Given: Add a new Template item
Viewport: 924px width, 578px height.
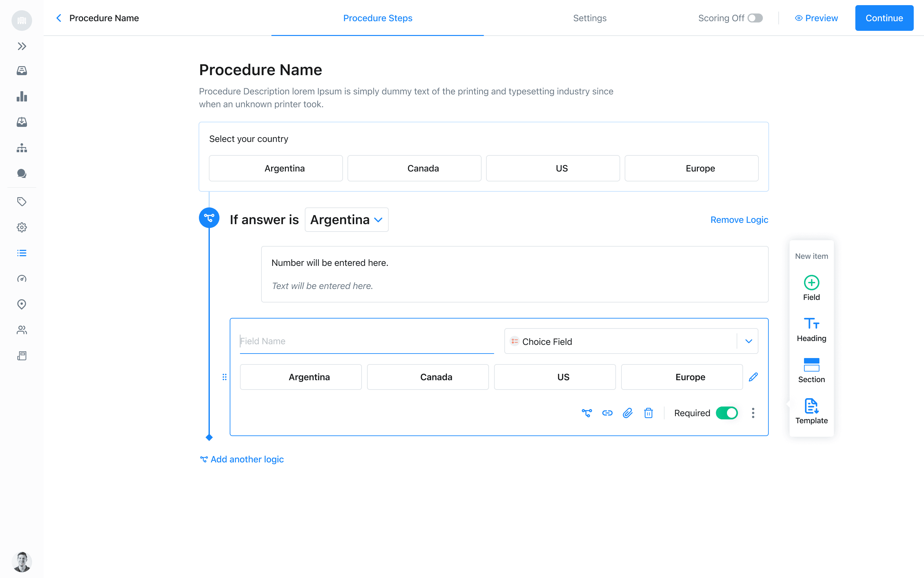Looking at the screenshot, I should 811,411.
